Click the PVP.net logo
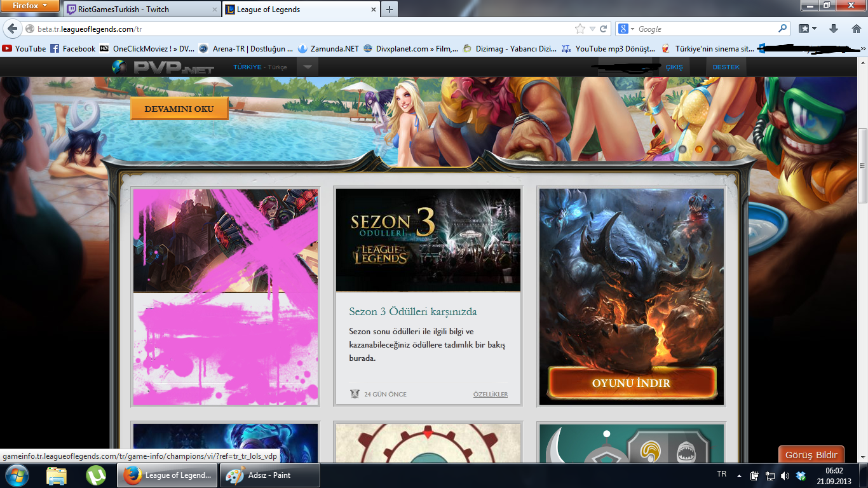 (x=163, y=67)
